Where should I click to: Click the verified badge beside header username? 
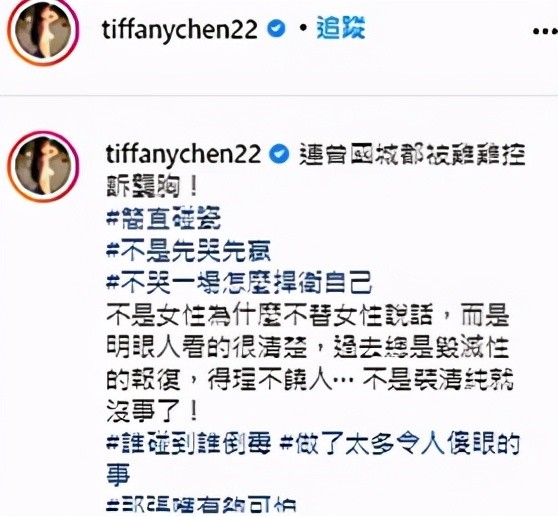277,29
